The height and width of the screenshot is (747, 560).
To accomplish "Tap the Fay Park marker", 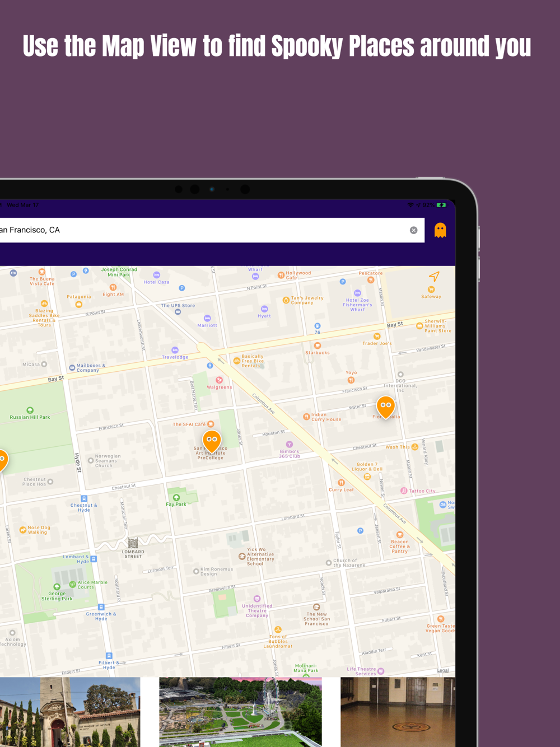I will pyautogui.click(x=176, y=497).
